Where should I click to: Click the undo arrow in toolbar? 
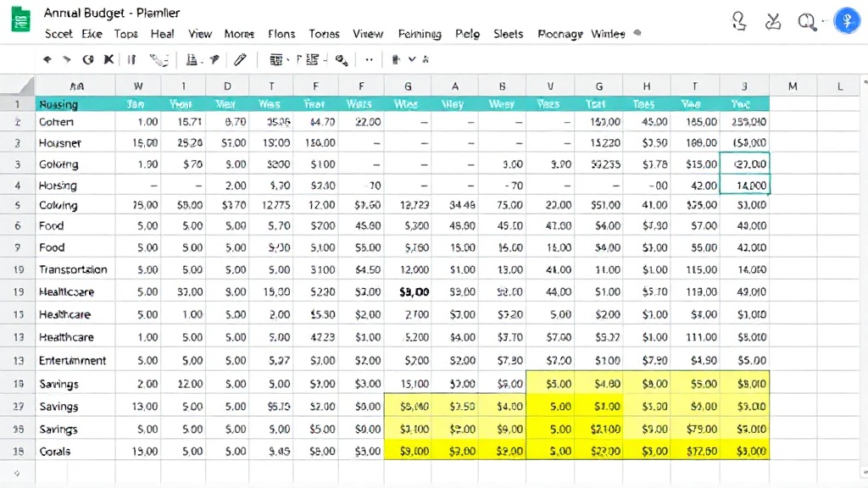[x=47, y=59]
